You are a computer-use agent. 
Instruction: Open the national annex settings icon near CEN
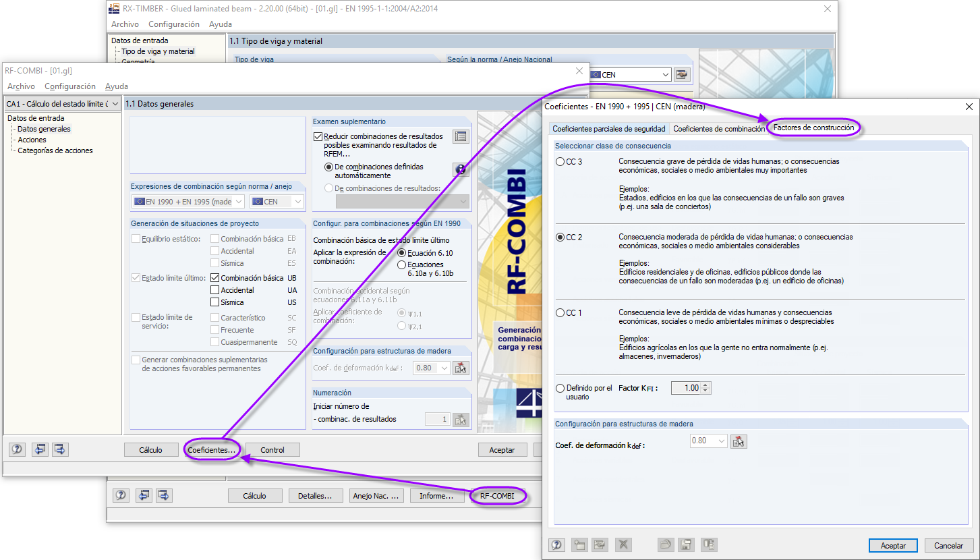pyautogui.click(x=683, y=74)
